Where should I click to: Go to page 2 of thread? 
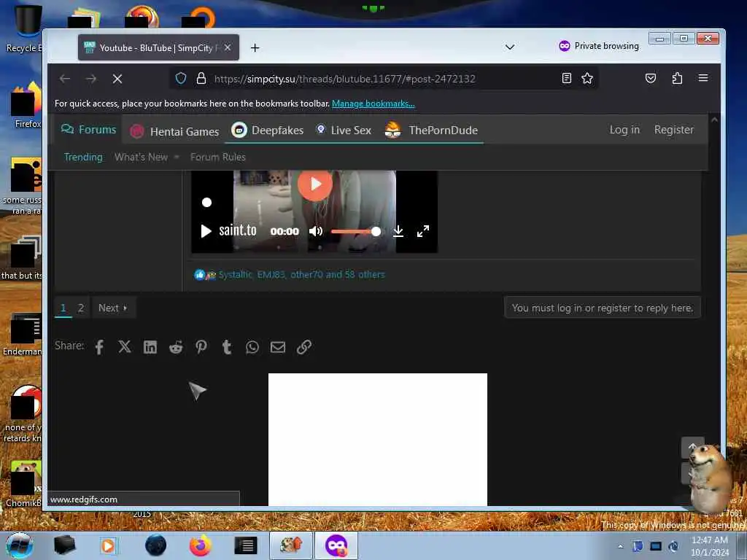pos(81,308)
